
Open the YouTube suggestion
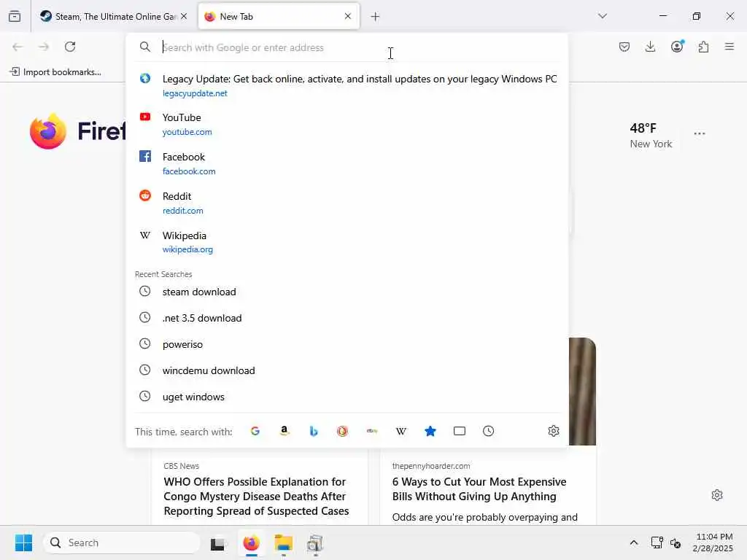point(347,124)
